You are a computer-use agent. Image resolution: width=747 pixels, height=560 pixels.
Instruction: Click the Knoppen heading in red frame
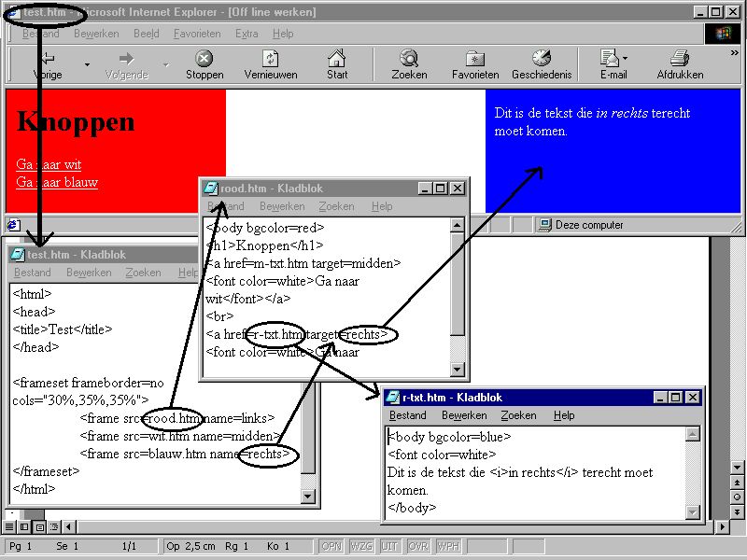click(x=76, y=122)
